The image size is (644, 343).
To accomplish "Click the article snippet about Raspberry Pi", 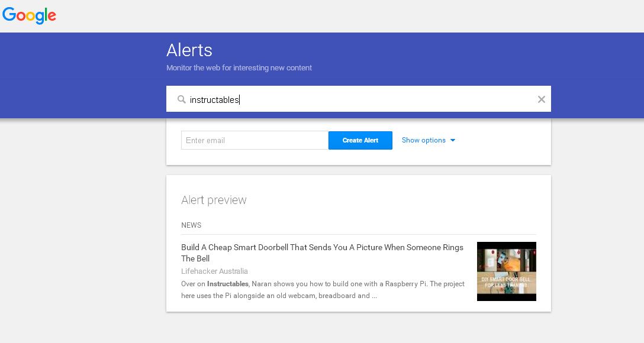I will (323, 290).
